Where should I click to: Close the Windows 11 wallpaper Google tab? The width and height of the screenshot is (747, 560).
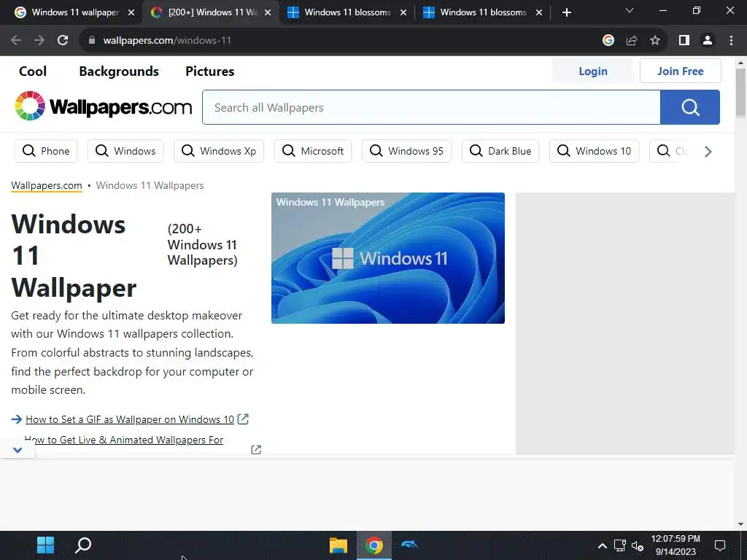131,13
